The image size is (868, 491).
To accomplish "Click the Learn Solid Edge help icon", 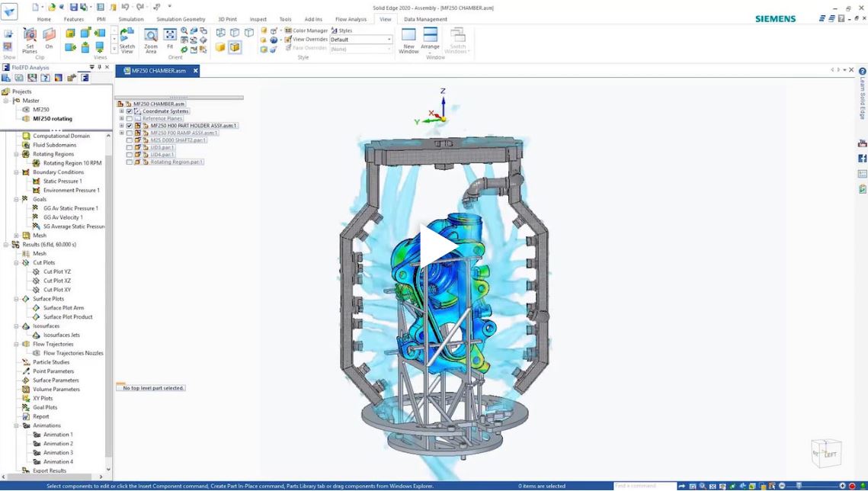I will click(862, 72).
